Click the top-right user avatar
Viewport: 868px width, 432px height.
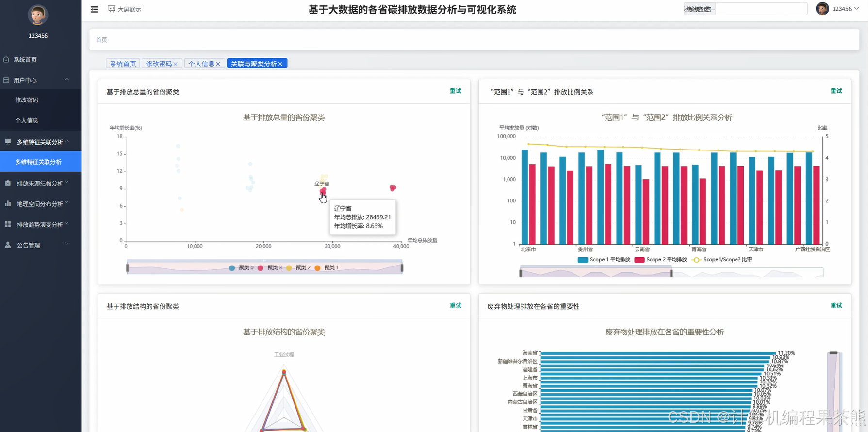point(822,9)
